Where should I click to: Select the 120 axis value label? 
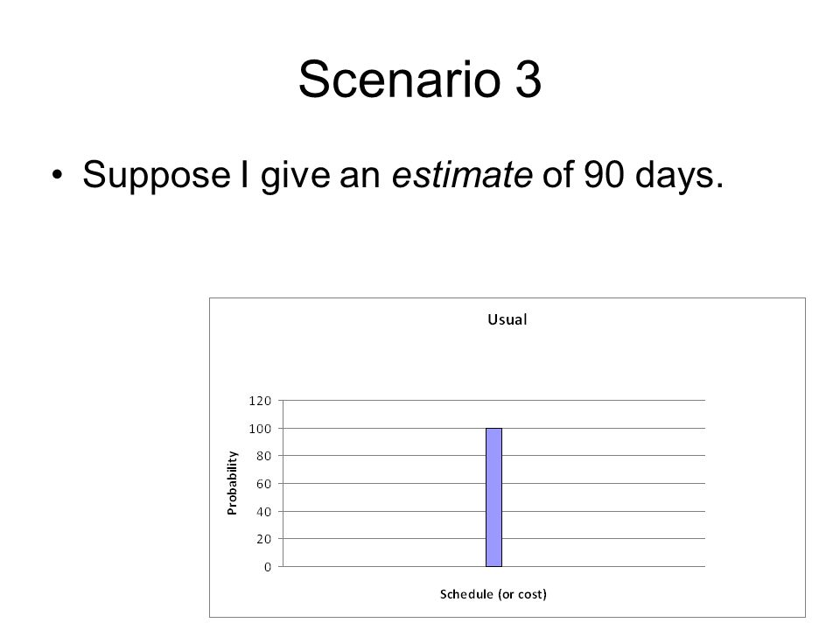click(260, 401)
